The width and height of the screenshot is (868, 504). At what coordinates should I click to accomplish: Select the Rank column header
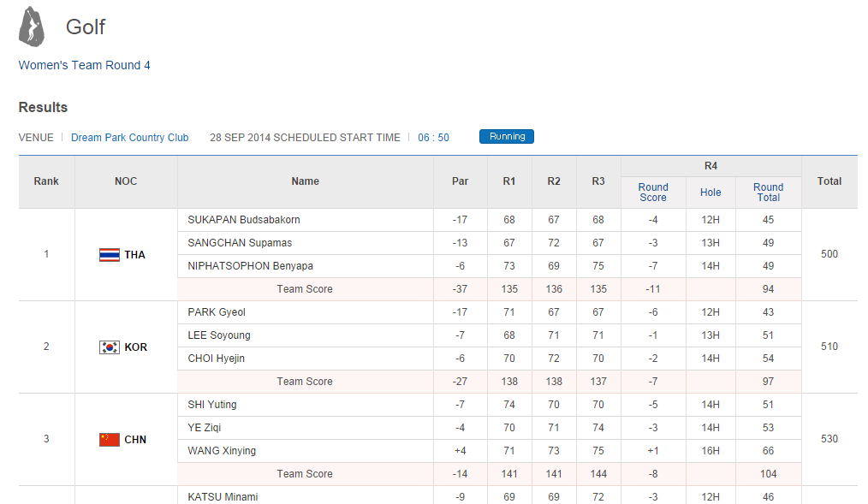click(x=46, y=181)
